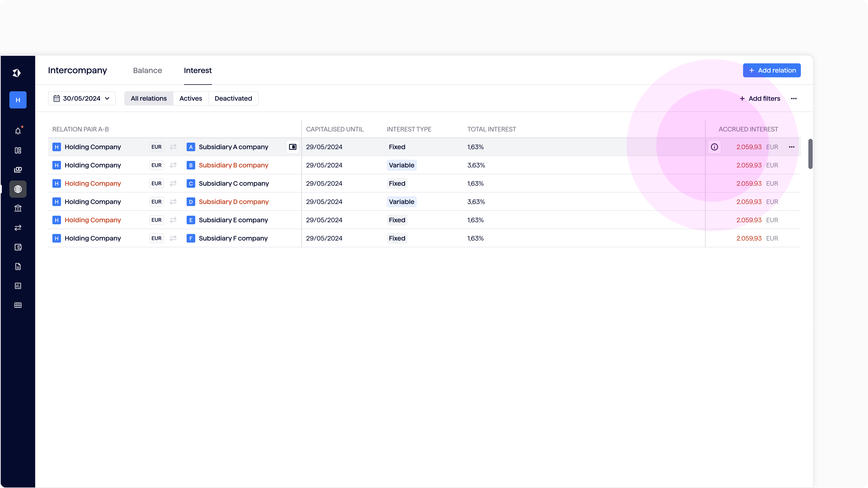Click the vertical scrollbar of the table
Screen dimensions: 868x488
click(x=810, y=154)
